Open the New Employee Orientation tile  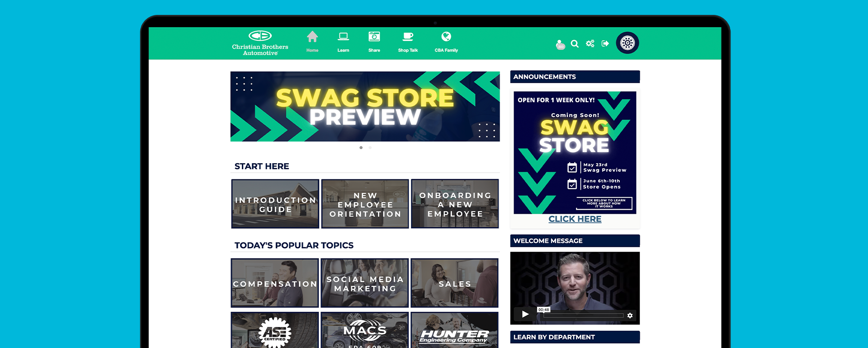pyautogui.click(x=365, y=204)
